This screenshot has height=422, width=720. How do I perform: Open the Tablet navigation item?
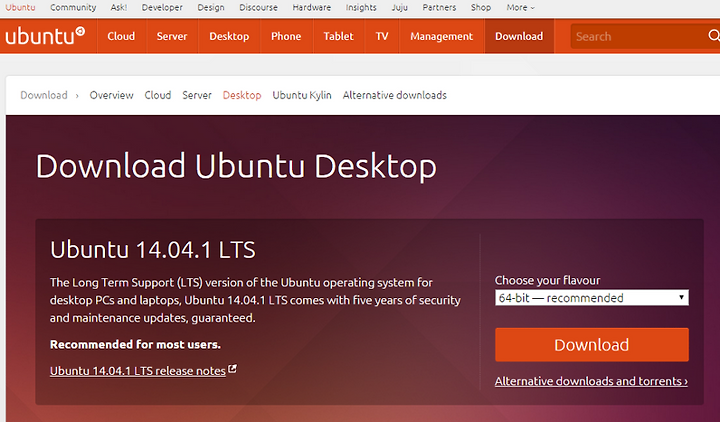[x=338, y=36]
